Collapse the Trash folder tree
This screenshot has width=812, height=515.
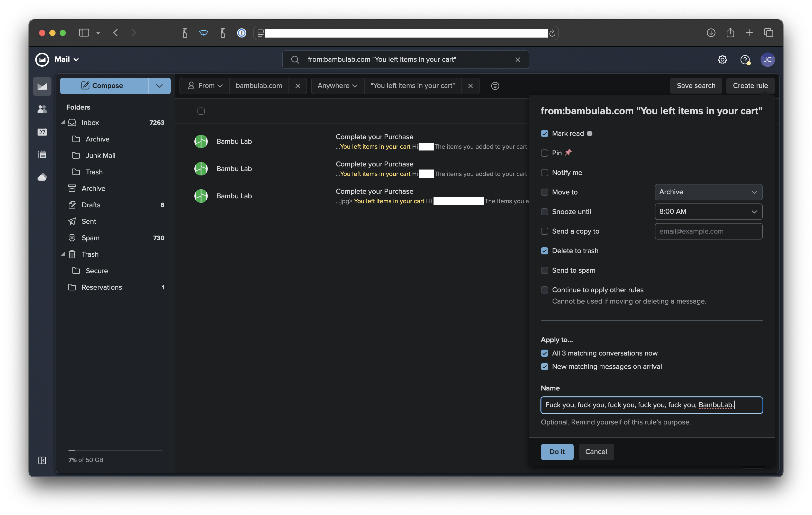pyautogui.click(x=63, y=254)
